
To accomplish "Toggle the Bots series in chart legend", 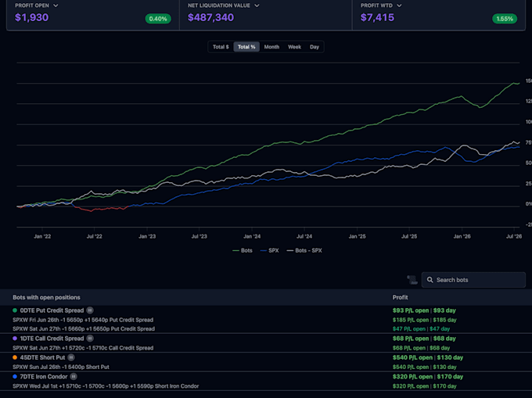I will (243, 250).
